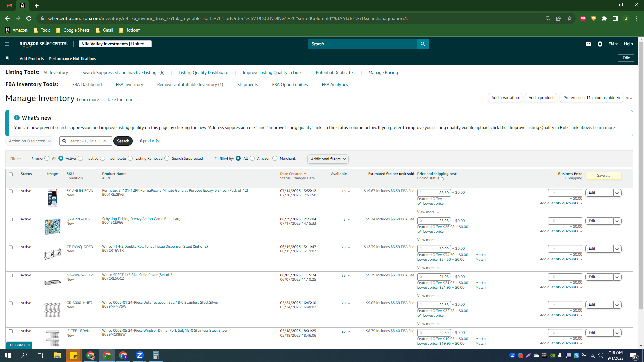Toggle the select-all checkbox in table header

point(11,174)
